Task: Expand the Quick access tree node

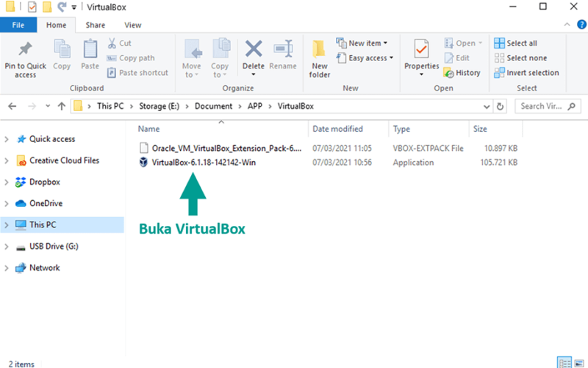Action: click(x=7, y=139)
